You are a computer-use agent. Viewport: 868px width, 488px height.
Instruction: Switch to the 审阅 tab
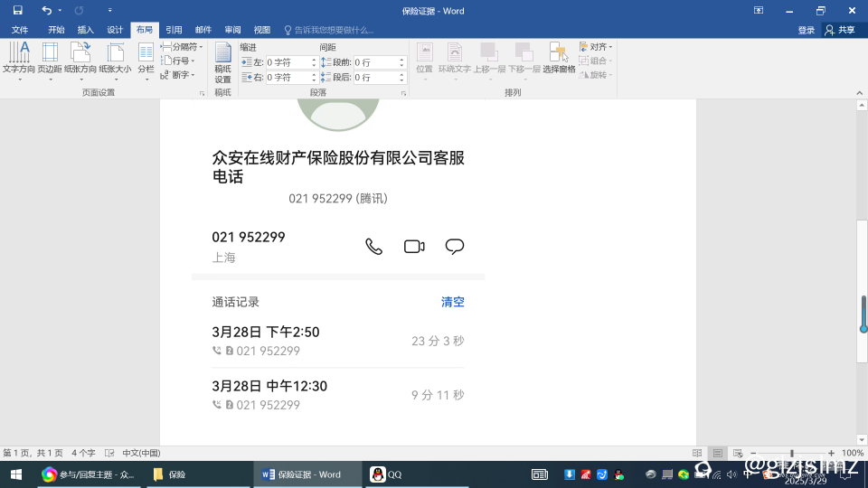coord(232,30)
